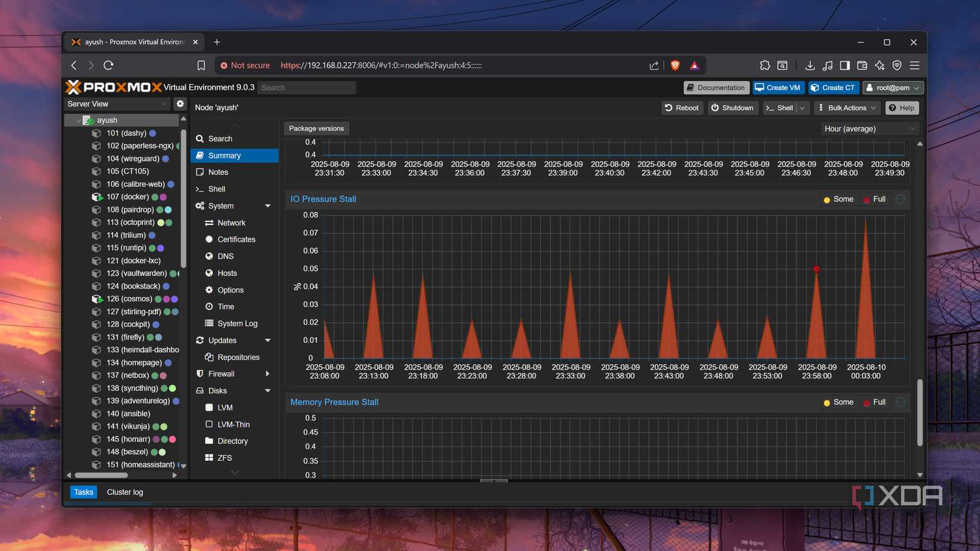Screen dimensions: 980x551
Task: Collapse the Disks section
Action: pos(267,390)
